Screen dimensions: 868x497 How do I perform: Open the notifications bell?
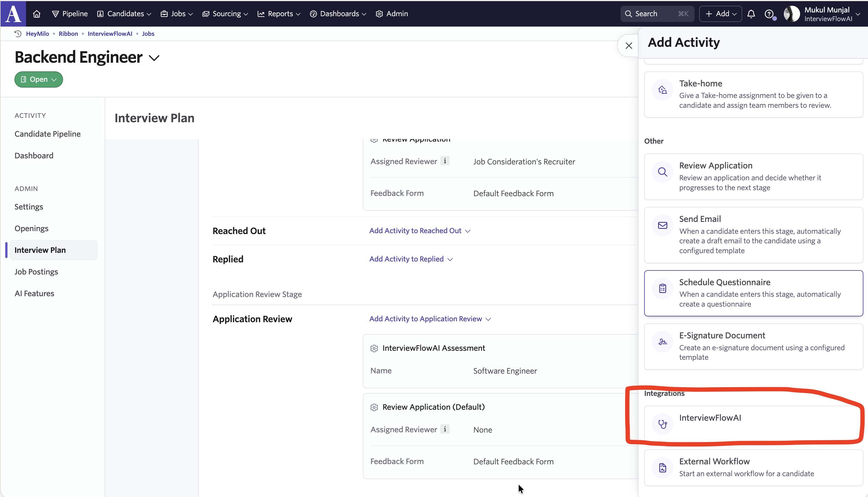pyautogui.click(x=751, y=14)
